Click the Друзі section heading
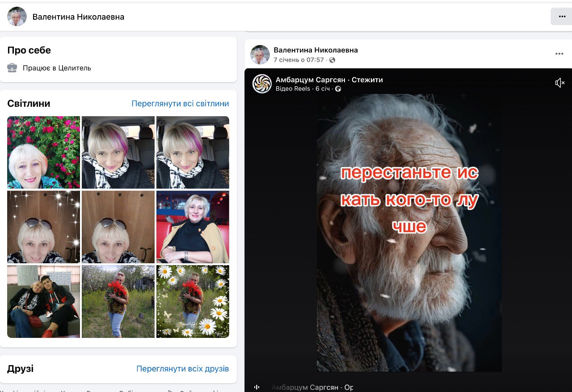The image size is (572, 392). 21,369
